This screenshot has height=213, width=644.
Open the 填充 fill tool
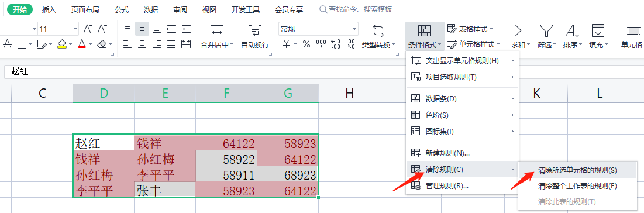[598, 36]
